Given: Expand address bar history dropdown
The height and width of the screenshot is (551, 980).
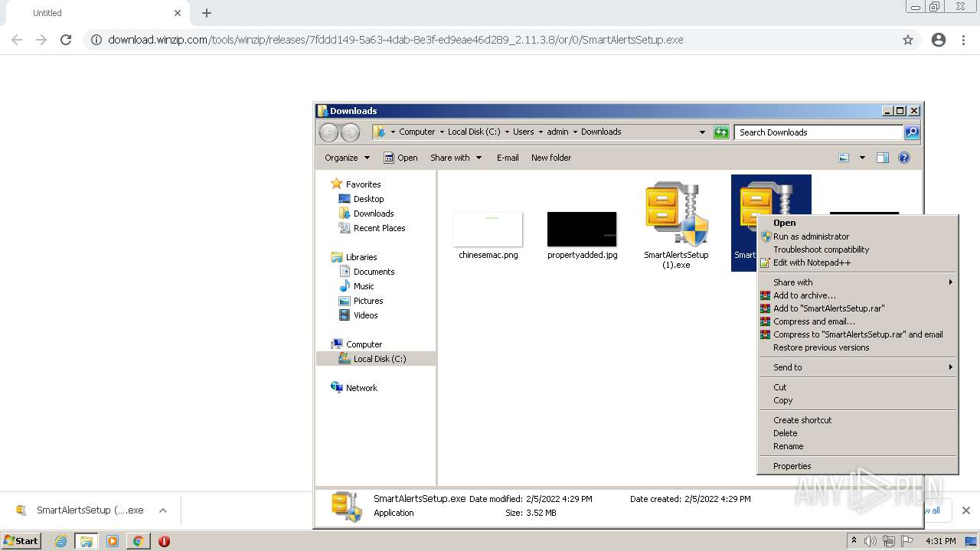Looking at the screenshot, I should click(702, 132).
